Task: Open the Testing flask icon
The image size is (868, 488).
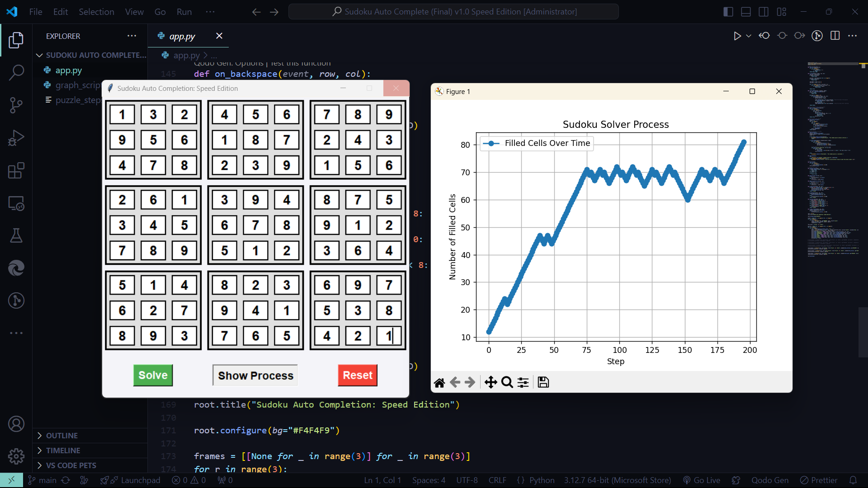Action: 16,235
